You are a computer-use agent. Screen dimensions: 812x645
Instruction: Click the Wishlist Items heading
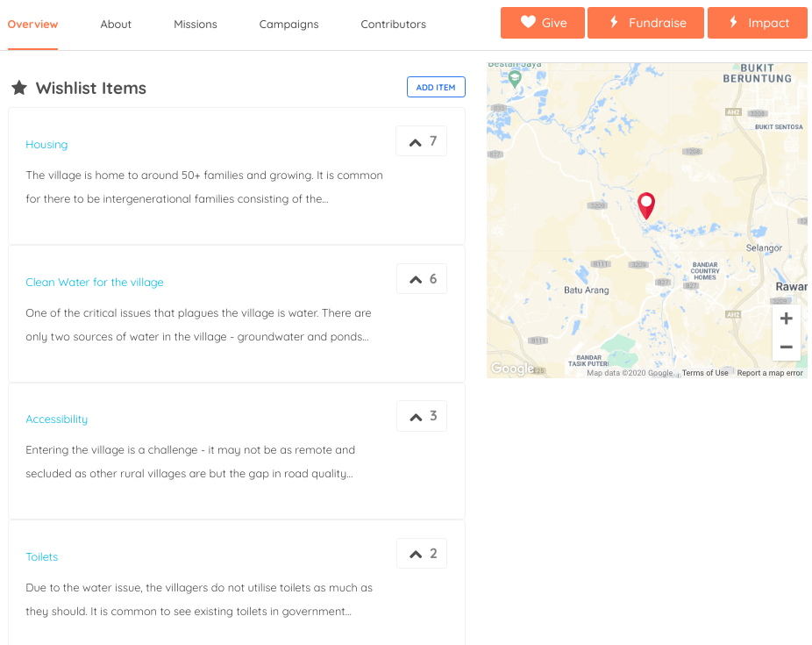coord(91,88)
